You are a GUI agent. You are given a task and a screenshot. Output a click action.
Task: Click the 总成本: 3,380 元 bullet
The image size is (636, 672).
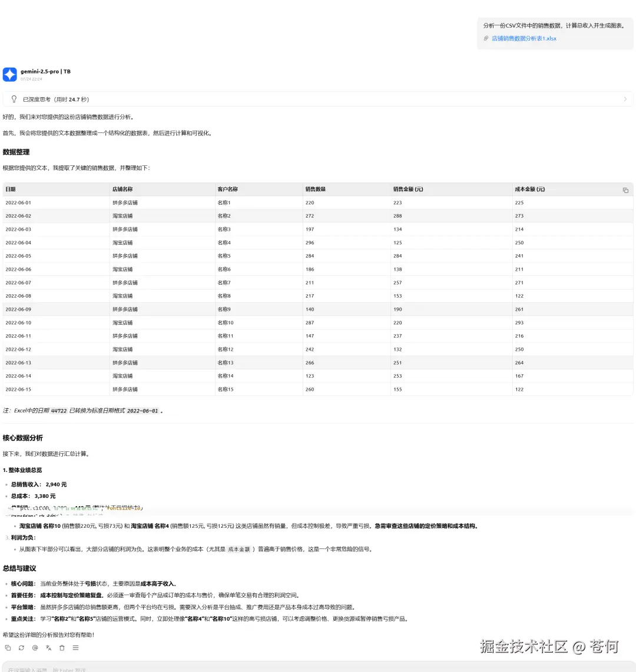click(33, 496)
